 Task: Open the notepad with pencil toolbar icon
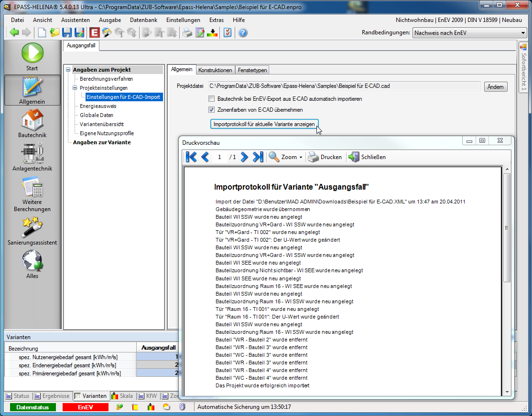tap(200, 32)
